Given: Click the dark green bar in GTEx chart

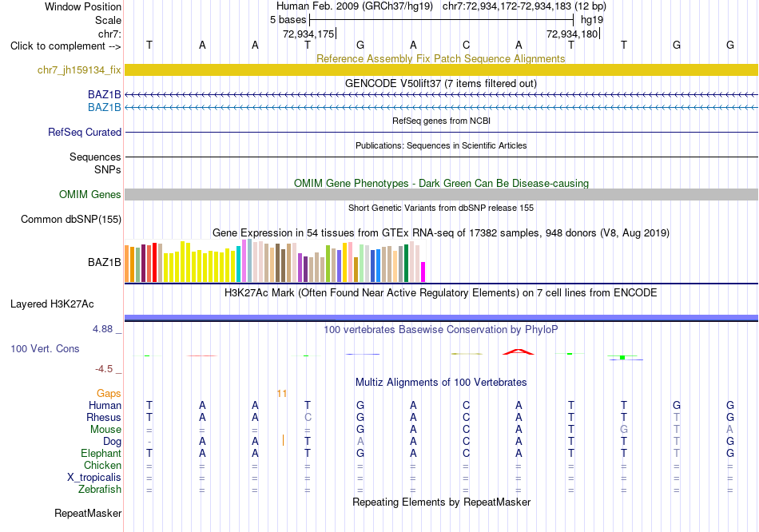Looking at the screenshot, I should 406,264.
